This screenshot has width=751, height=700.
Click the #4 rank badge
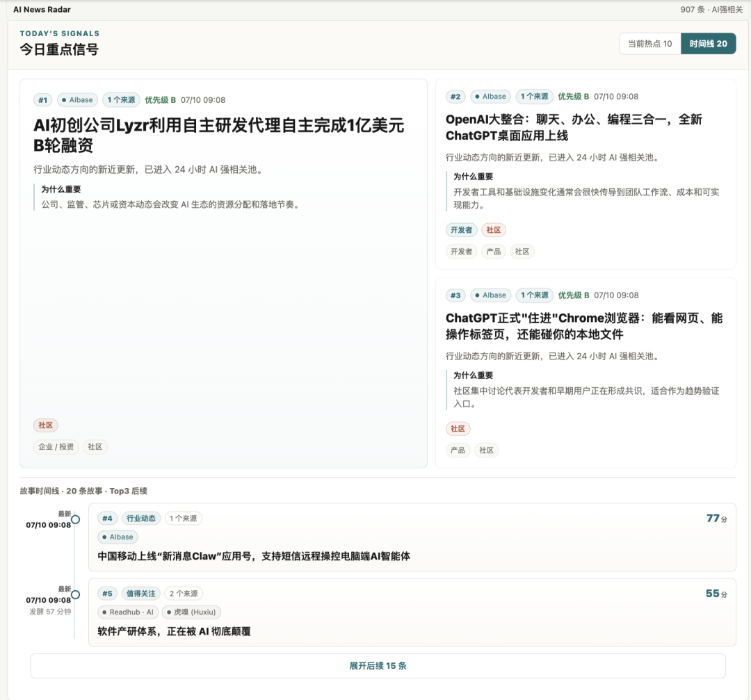pos(107,518)
